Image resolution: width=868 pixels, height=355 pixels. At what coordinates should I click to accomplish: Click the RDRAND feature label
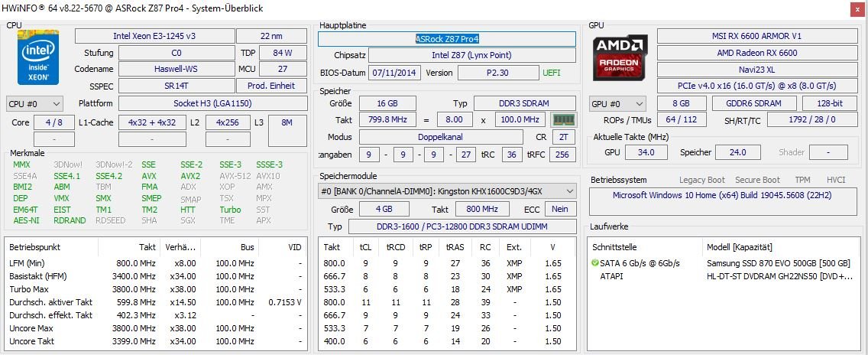pyautogui.click(x=70, y=220)
